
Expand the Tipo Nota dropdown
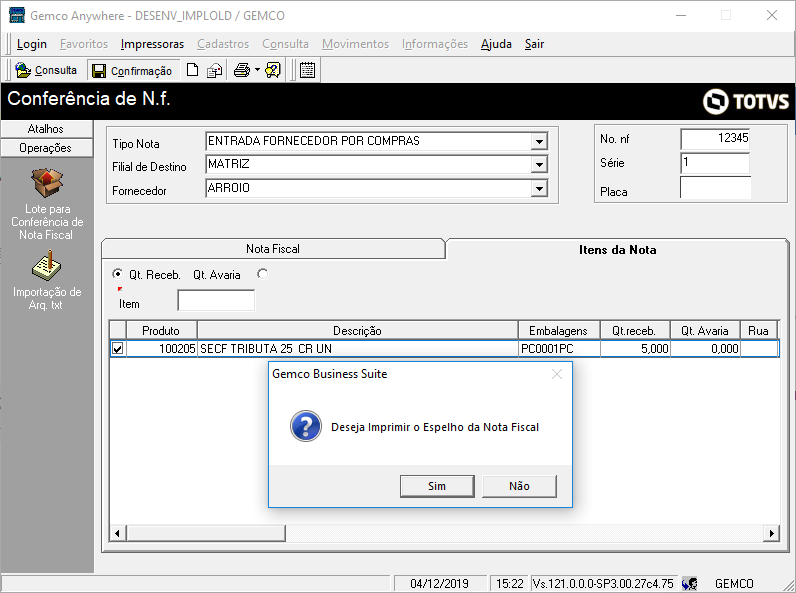539,141
